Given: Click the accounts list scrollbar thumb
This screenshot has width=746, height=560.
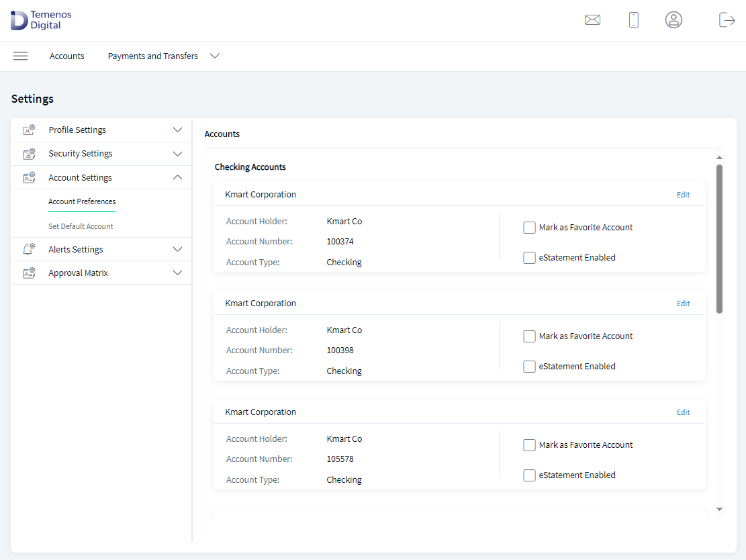Looking at the screenshot, I should tap(719, 239).
